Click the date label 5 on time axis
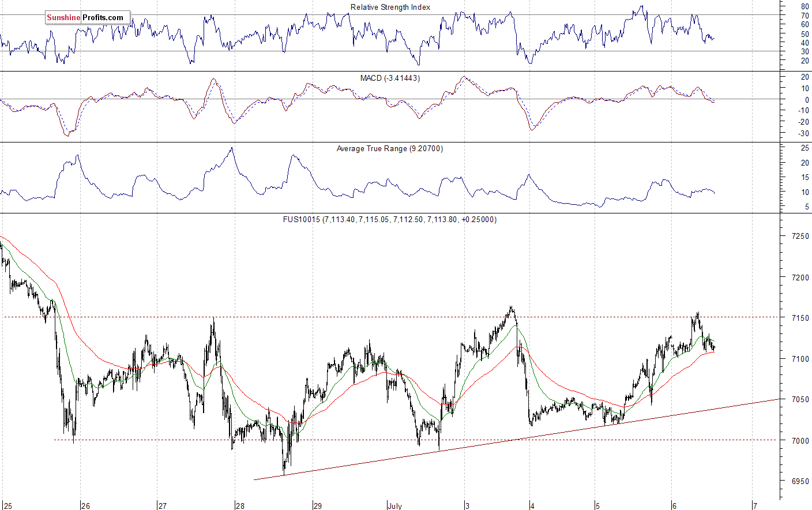 [x=598, y=506]
